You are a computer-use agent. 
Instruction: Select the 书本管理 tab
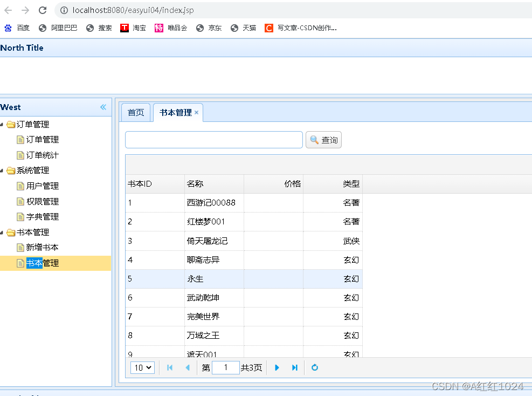175,112
